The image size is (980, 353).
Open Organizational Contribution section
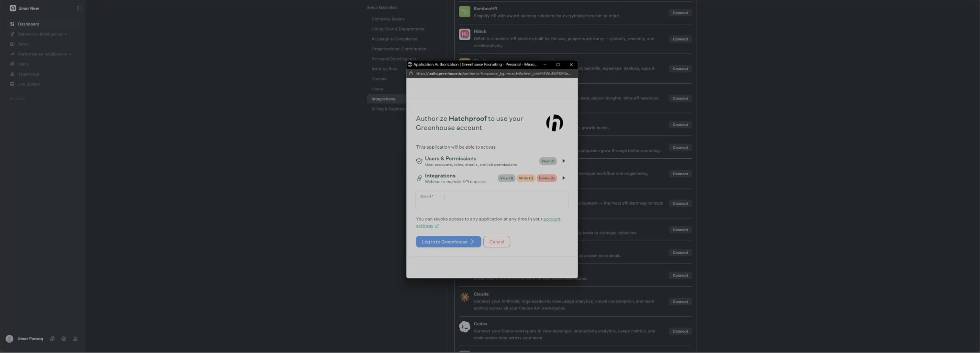[x=399, y=49]
